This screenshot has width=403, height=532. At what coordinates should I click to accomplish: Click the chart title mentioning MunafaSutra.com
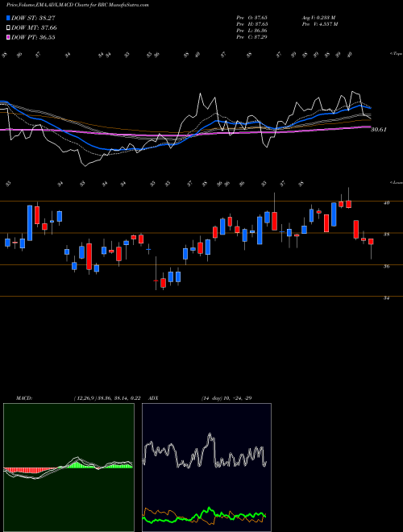click(x=77, y=5)
